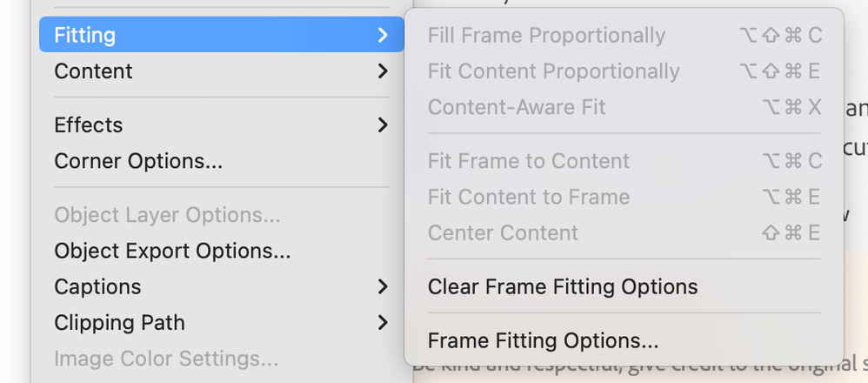Select Object Layer Options entry
This screenshot has height=383, width=868.
point(167,215)
